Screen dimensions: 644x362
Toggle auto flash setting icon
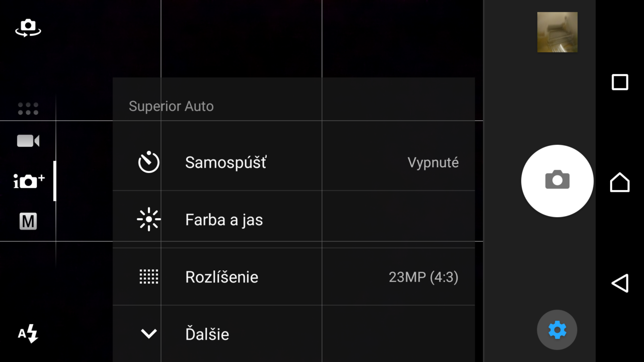28,333
